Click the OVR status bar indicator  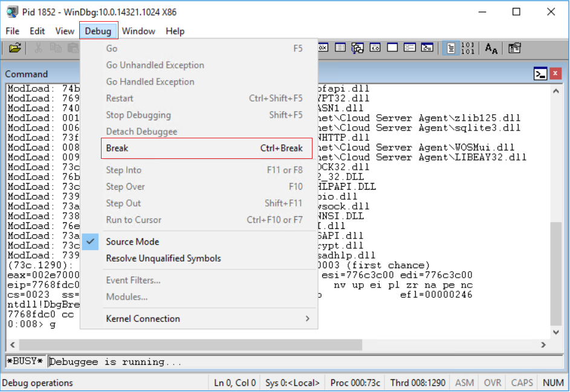(493, 383)
